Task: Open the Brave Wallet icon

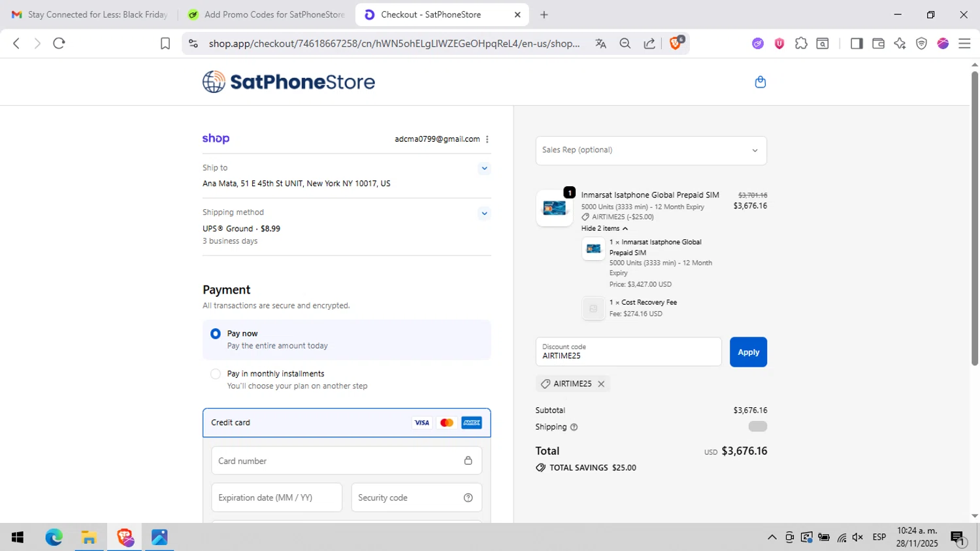Action: tap(878, 43)
